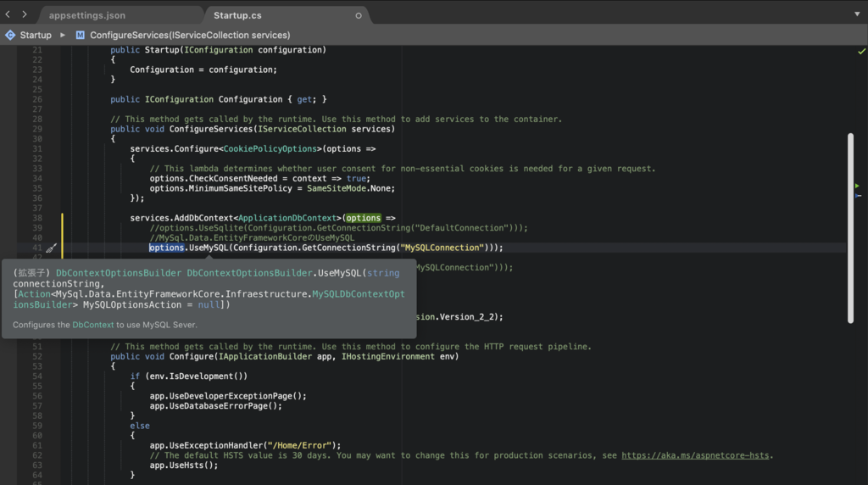The image size is (868, 485).
Task: Open the ConfigureServices method breadcrumb
Action: click(190, 35)
